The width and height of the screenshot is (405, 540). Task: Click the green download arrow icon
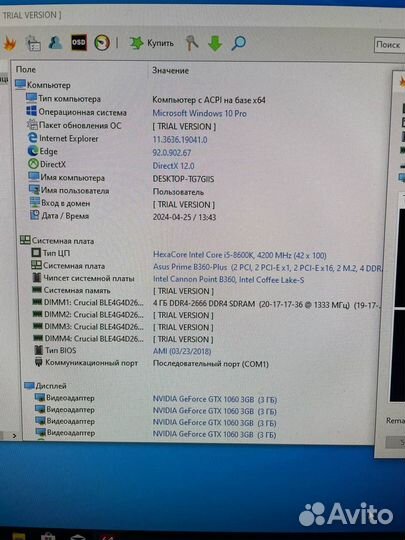point(215,43)
